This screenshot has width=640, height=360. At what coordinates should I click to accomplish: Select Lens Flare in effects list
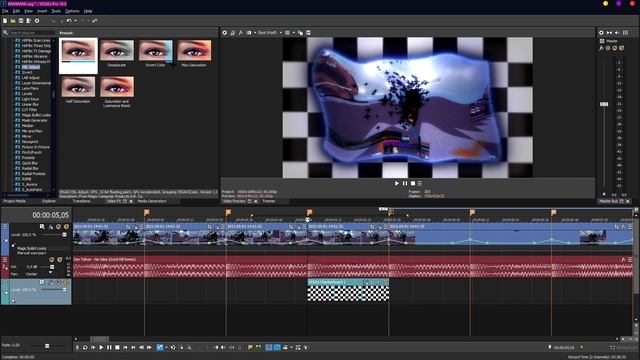point(30,88)
